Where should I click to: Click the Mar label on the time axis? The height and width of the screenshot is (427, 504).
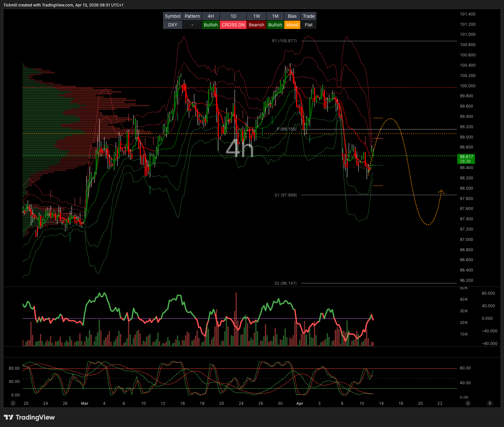84,403
